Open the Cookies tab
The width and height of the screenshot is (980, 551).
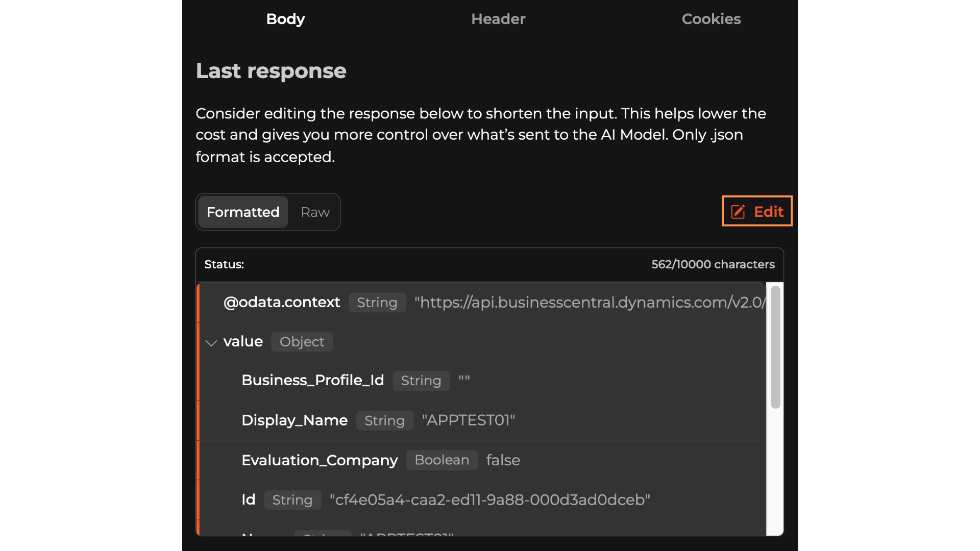pos(710,19)
